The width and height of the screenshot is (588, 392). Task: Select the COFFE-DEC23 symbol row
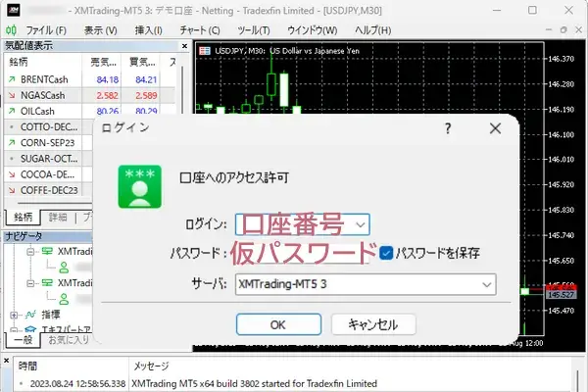[48, 190]
